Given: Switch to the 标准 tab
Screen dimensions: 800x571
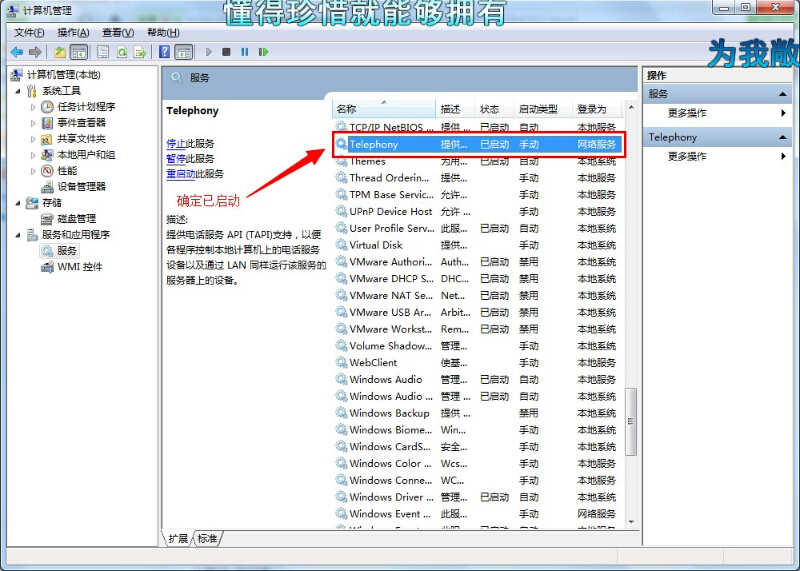Looking at the screenshot, I should (207, 539).
